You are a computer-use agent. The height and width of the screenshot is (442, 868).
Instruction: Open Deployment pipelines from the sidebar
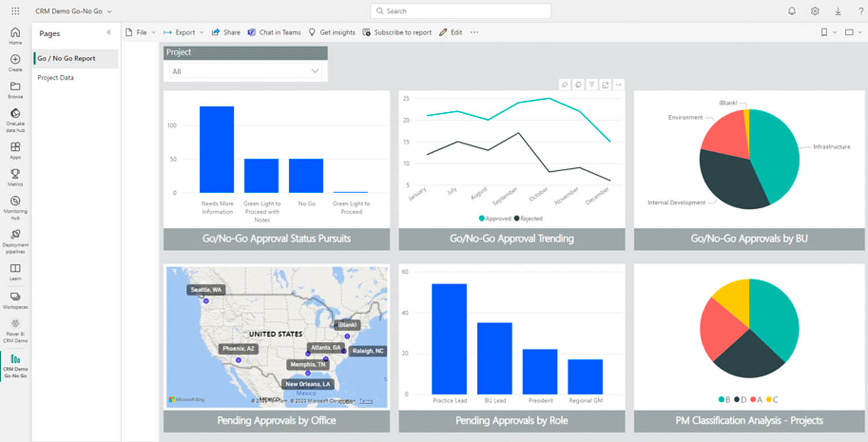point(16,234)
